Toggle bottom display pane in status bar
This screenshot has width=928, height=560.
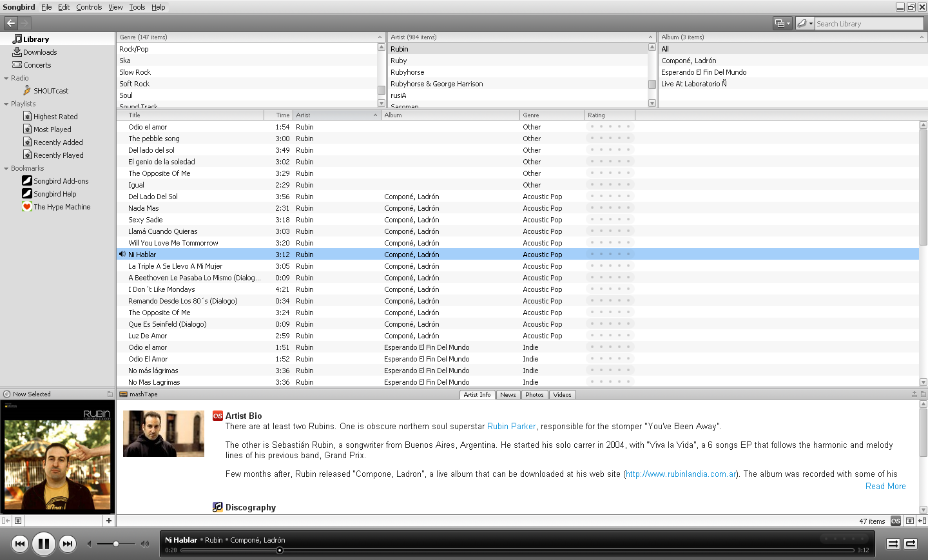tap(909, 521)
